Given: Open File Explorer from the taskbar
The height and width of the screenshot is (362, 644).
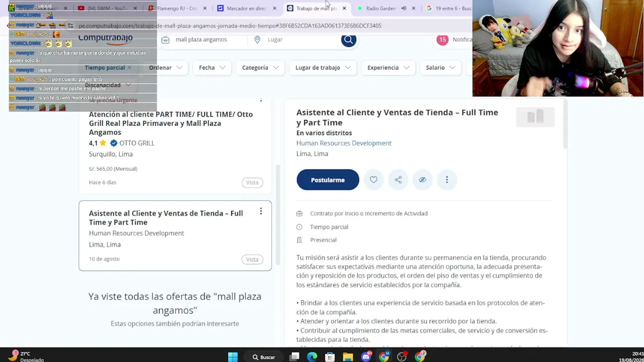Looking at the screenshot, I should tap(348, 357).
